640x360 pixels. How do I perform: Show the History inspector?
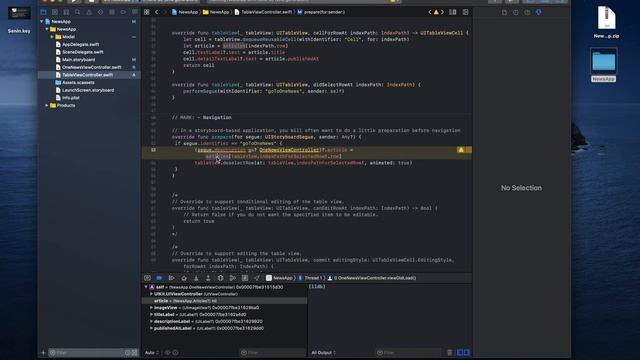(x=516, y=12)
